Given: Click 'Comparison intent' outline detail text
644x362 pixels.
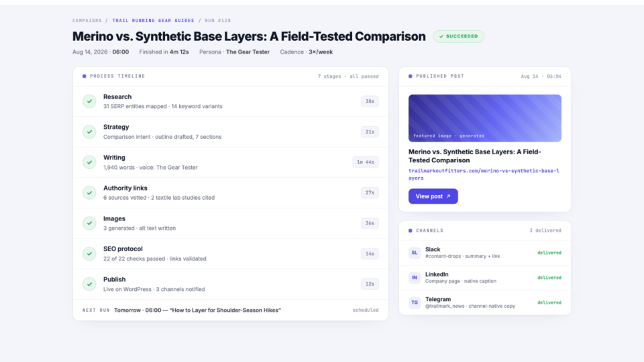Looking at the screenshot, I should (162, 137).
